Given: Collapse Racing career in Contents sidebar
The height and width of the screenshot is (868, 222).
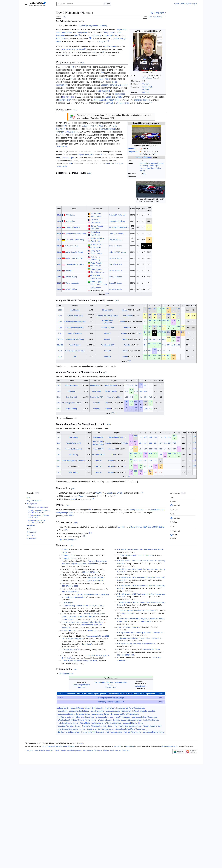Looking at the screenshot, I should click(x=25, y=504).
